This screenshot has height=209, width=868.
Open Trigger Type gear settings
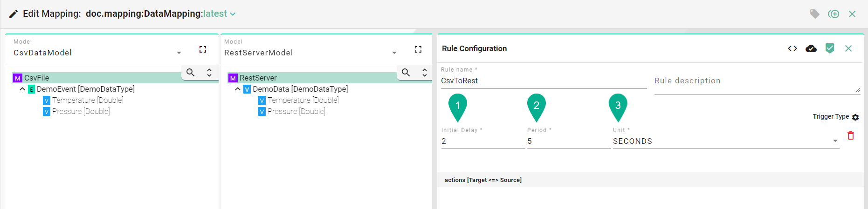click(855, 117)
